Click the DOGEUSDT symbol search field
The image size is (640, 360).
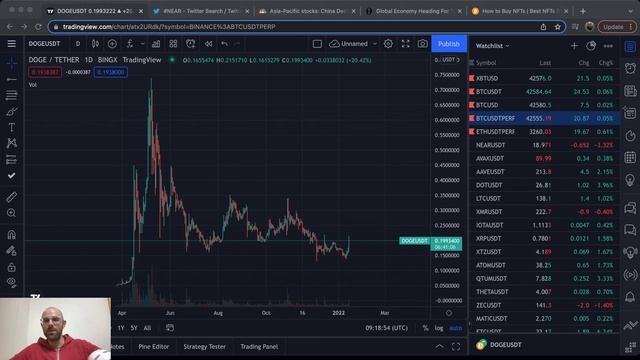tap(44, 44)
